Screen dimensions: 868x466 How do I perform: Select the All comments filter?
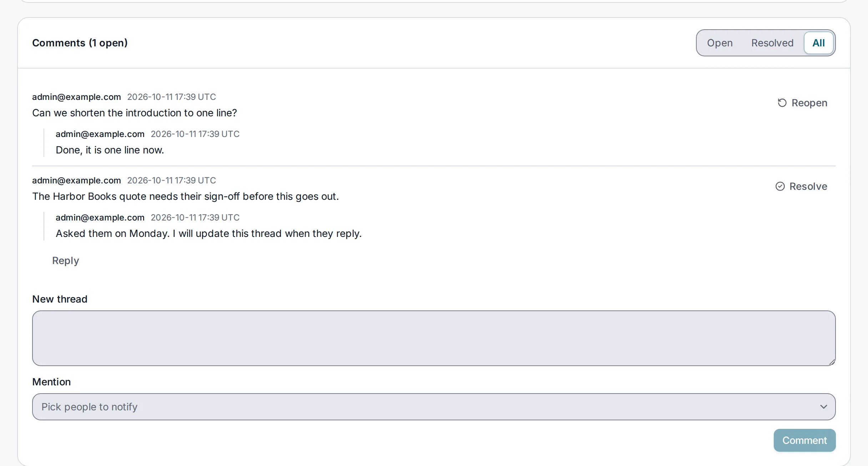point(819,43)
